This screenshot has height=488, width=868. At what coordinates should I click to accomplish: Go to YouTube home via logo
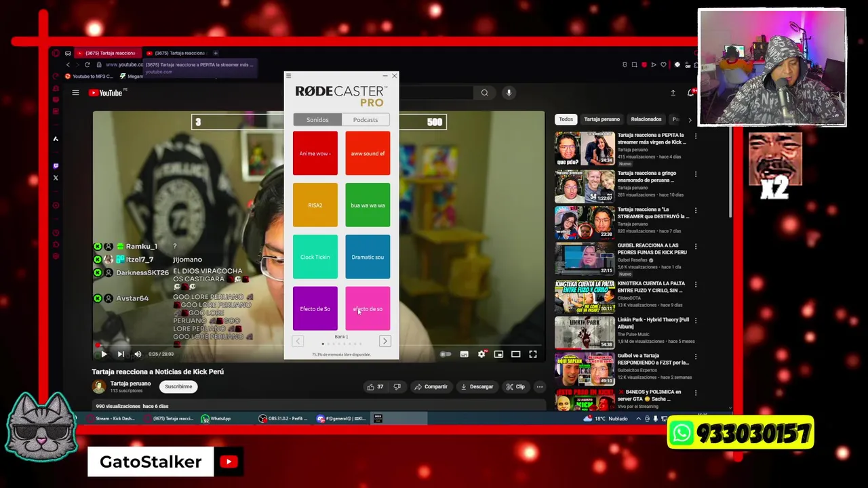point(107,93)
